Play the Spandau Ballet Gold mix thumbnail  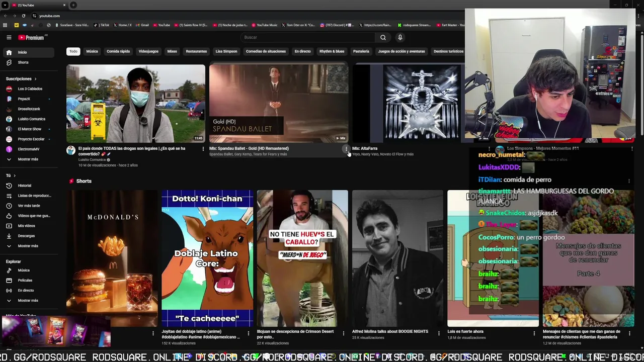click(279, 104)
